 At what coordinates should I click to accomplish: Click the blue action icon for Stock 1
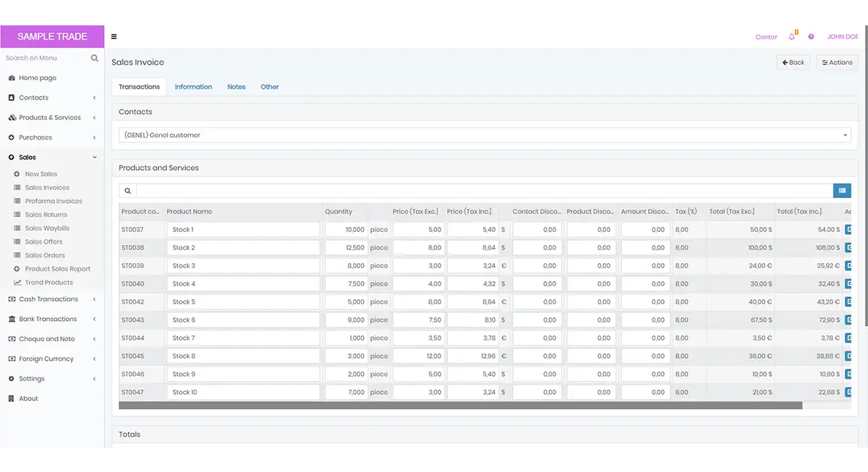tap(848, 230)
